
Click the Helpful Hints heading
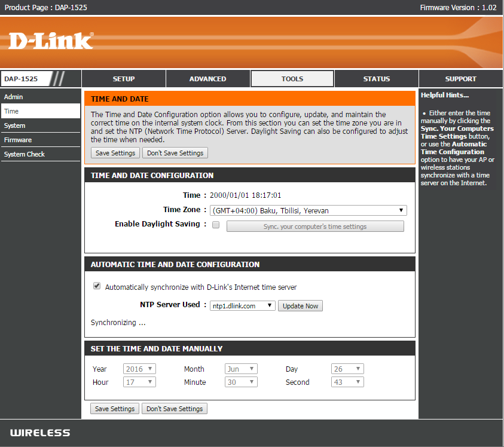coord(445,95)
